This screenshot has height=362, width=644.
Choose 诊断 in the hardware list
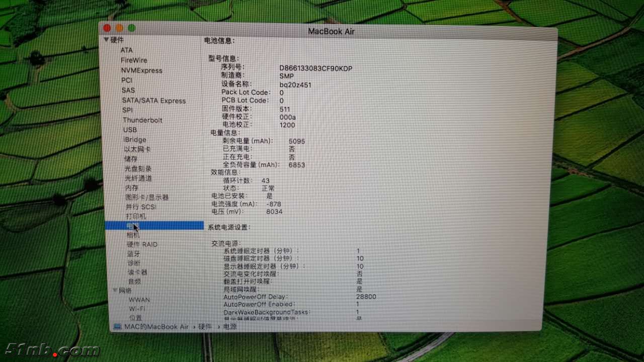tap(134, 263)
